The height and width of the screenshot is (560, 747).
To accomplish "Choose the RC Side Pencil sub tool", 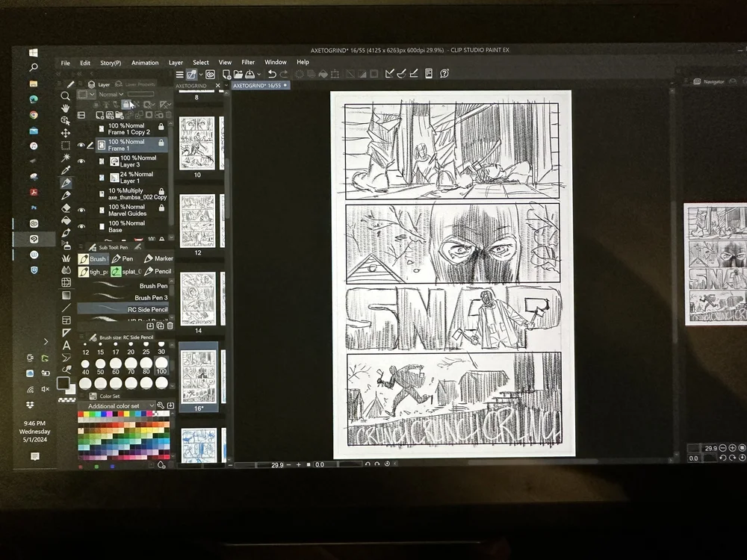I will click(123, 310).
